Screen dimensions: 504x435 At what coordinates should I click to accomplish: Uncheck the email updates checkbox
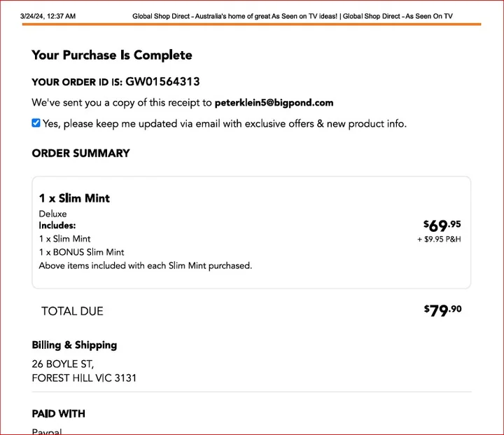click(x=36, y=123)
